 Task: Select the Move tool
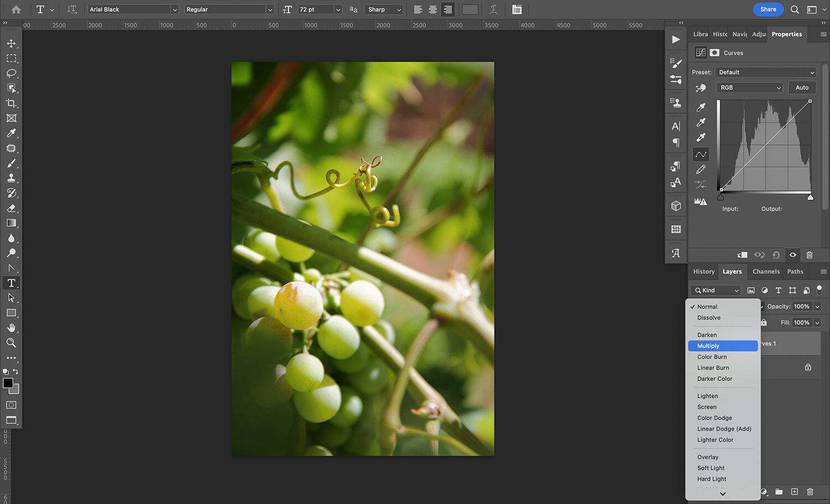[x=11, y=43]
